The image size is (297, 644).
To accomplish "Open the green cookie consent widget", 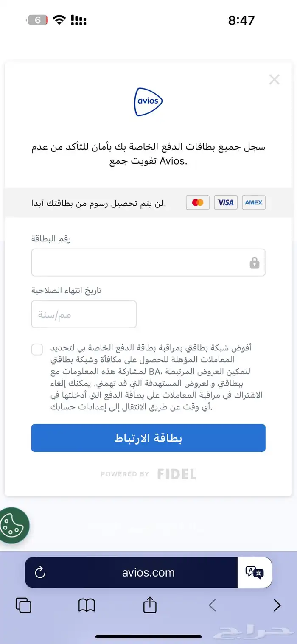I will coord(14,526).
